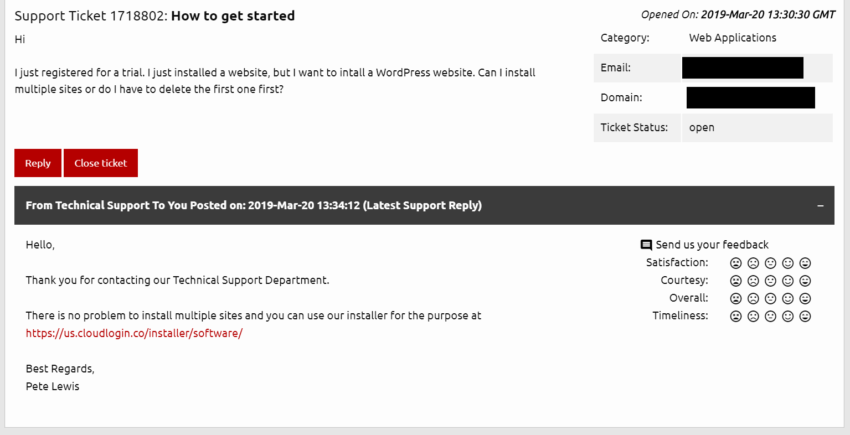Give Overall the happiest face rating

pos(805,298)
